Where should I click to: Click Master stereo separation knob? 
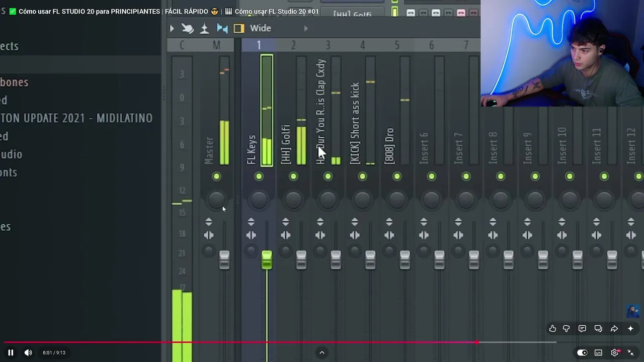coord(209,251)
